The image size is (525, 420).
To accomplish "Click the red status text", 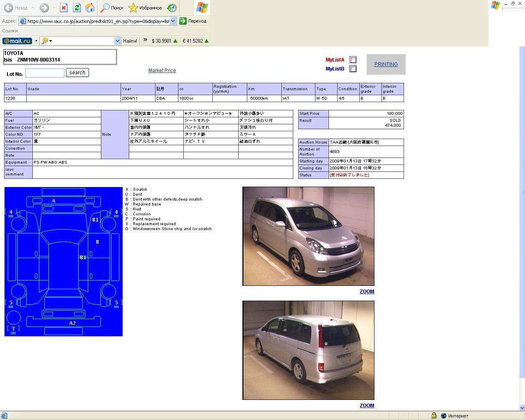I will (x=349, y=175).
